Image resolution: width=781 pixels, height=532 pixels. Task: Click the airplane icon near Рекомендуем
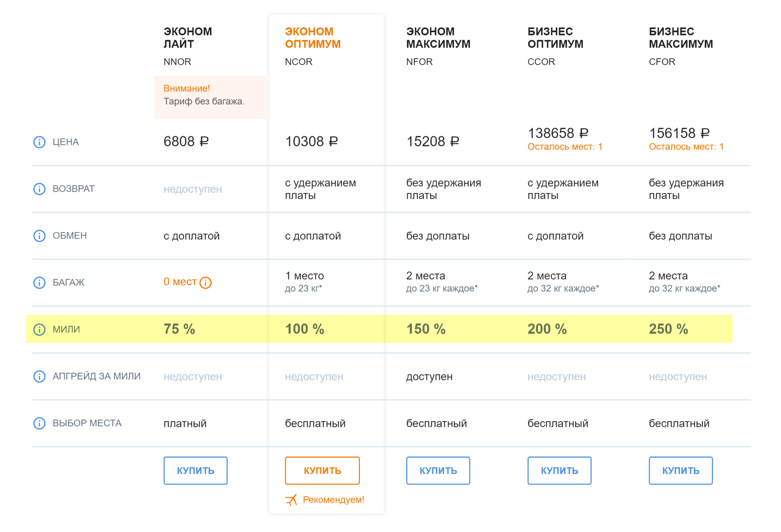coord(291,500)
